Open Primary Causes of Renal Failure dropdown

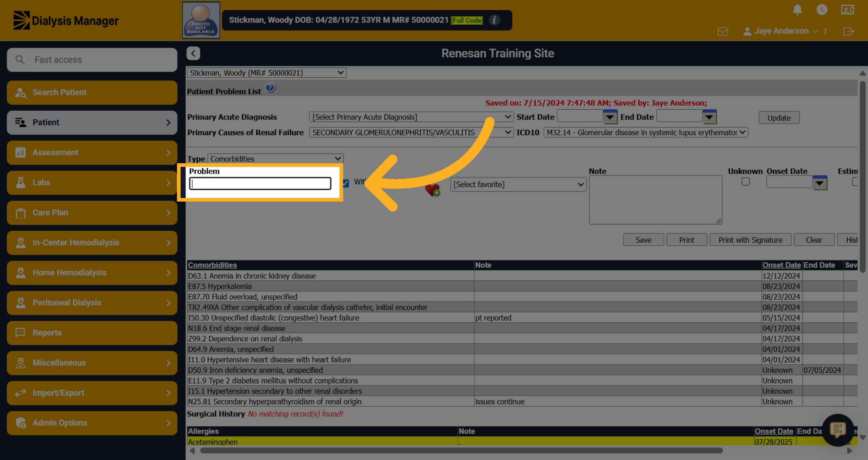click(411, 132)
